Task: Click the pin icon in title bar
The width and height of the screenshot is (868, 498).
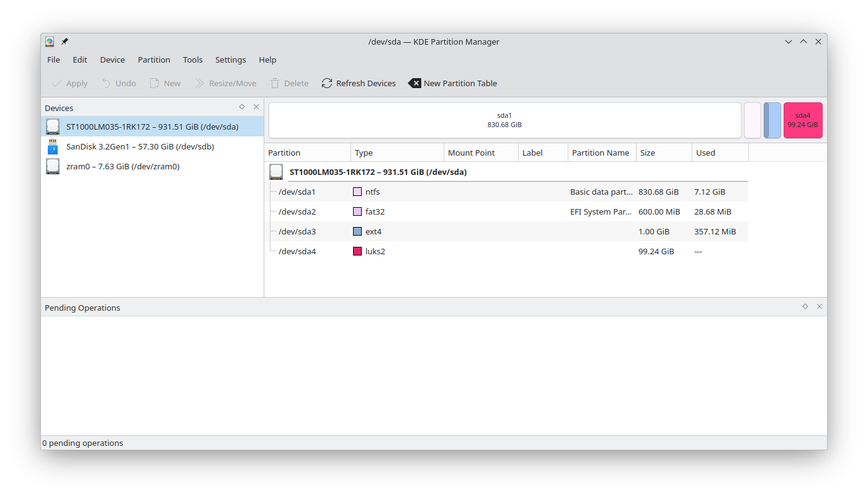Action: [65, 42]
